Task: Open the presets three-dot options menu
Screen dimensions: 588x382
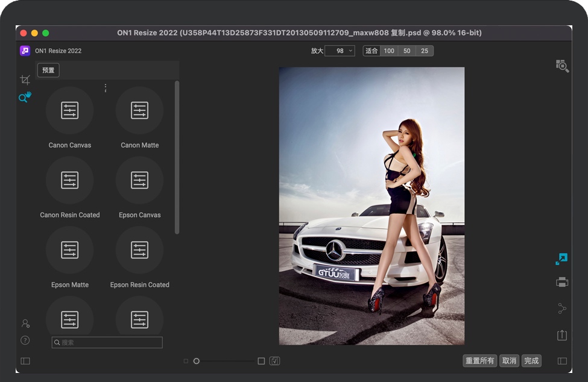Action: [x=106, y=88]
